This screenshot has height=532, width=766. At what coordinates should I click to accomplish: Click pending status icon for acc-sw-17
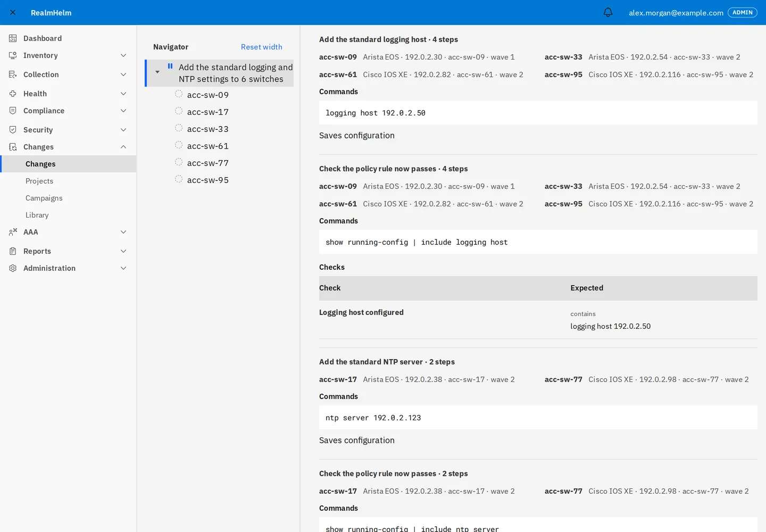pos(179,111)
